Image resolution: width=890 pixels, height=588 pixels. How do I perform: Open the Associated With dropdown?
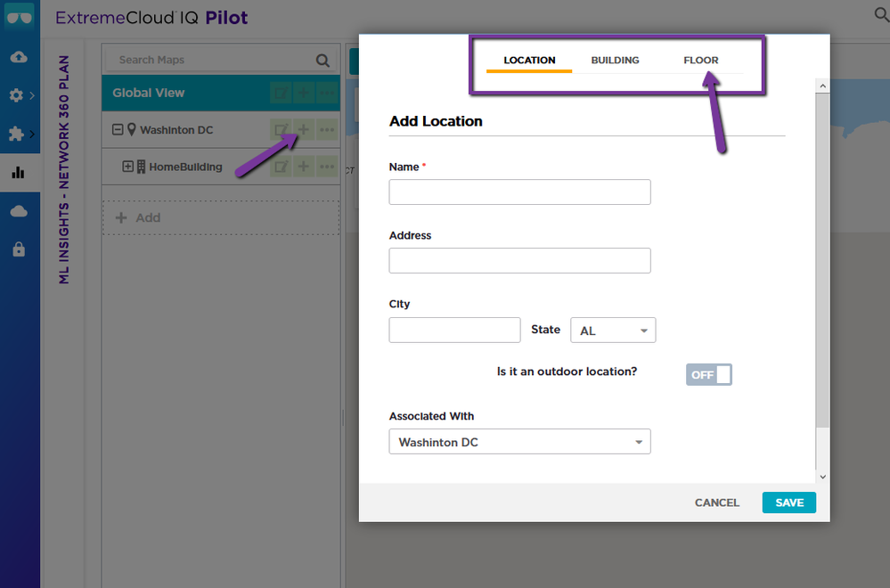pos(520,442)
